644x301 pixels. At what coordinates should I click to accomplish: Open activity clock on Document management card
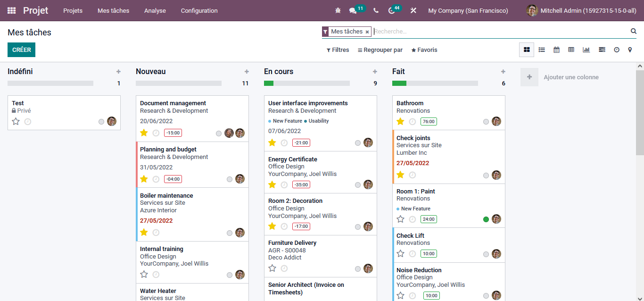click(x=156, y=133)
